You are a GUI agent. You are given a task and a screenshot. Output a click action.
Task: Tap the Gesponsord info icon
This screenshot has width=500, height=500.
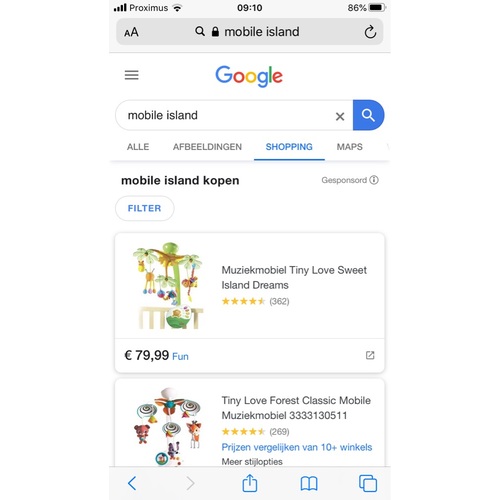point(374,180)
